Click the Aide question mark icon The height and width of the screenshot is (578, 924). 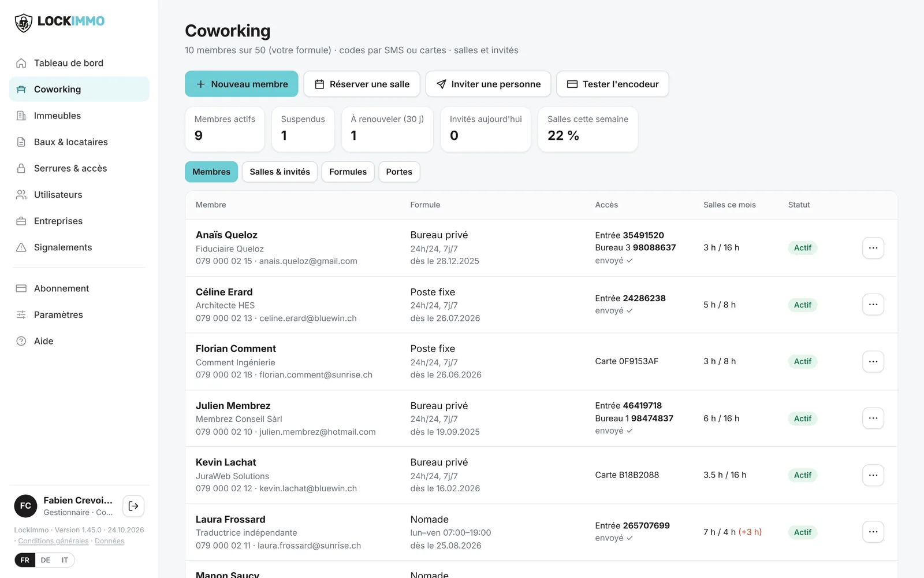click(x=21, y=341)
